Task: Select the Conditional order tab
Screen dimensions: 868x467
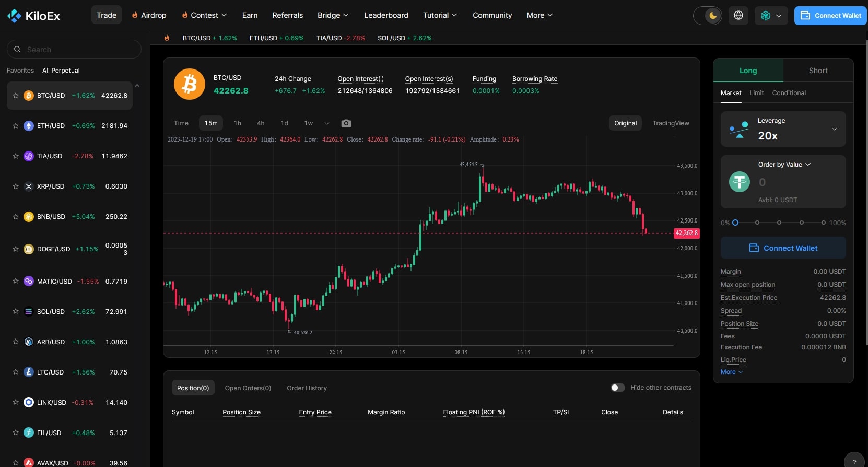Action: click(x=789, y=93)
